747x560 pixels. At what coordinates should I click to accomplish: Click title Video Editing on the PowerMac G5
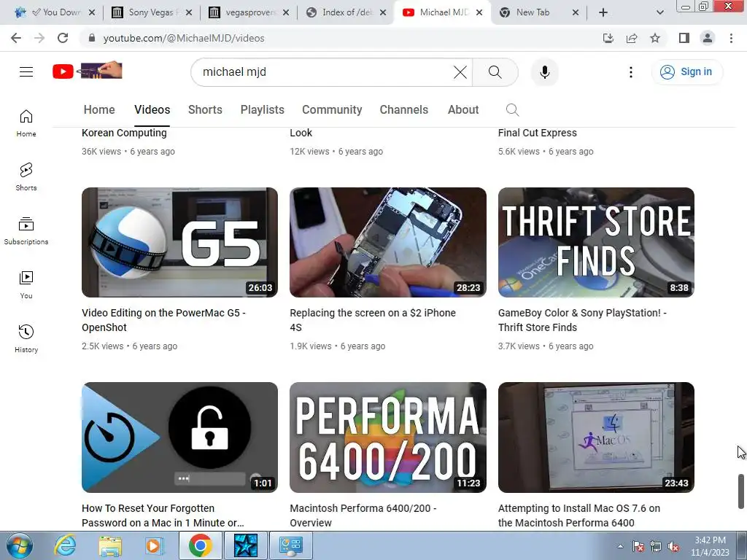coord(163,320)
